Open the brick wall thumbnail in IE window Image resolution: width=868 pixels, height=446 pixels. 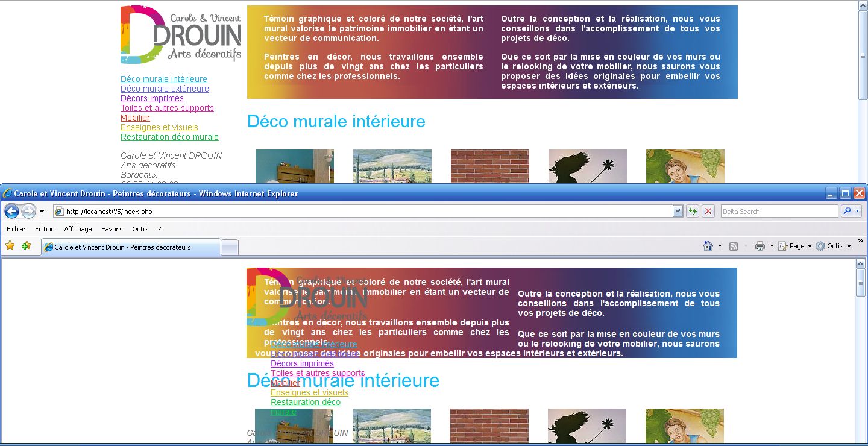[489, 426]
